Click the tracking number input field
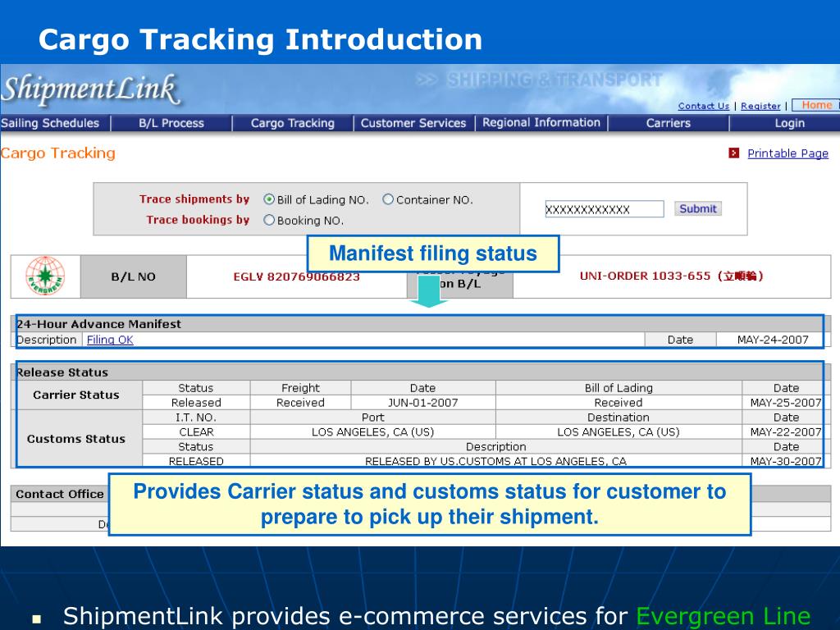840x630 pixels. [x=605, y=209]
